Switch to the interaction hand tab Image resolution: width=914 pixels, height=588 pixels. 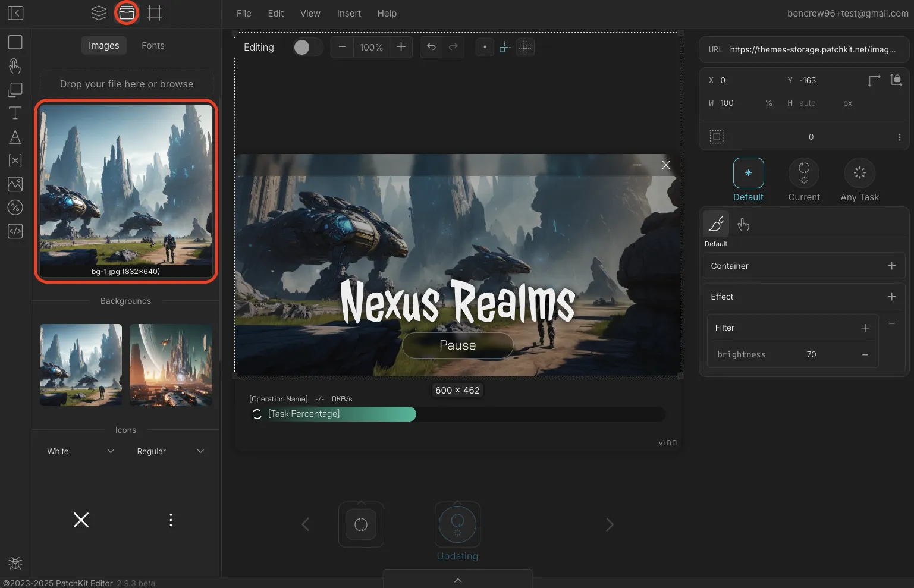743,224
